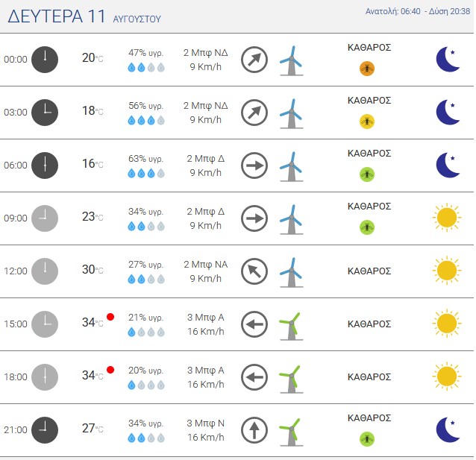Click the sun icon in the 12:00 row

(x=447, y=271)
